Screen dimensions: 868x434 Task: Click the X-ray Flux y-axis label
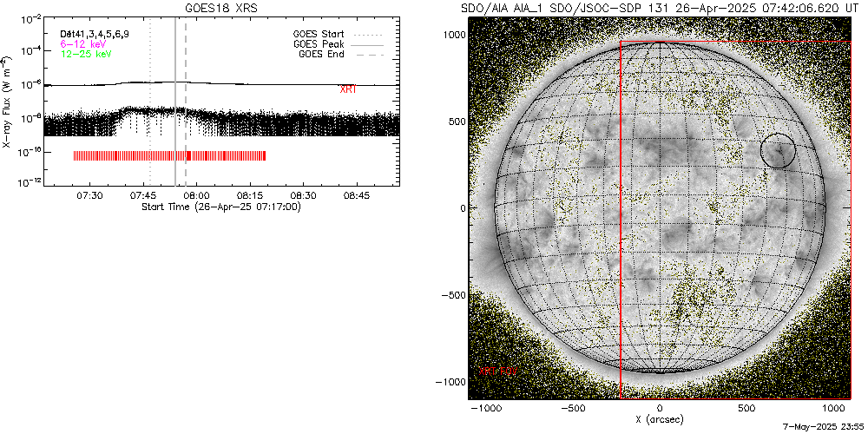point(6,102)
